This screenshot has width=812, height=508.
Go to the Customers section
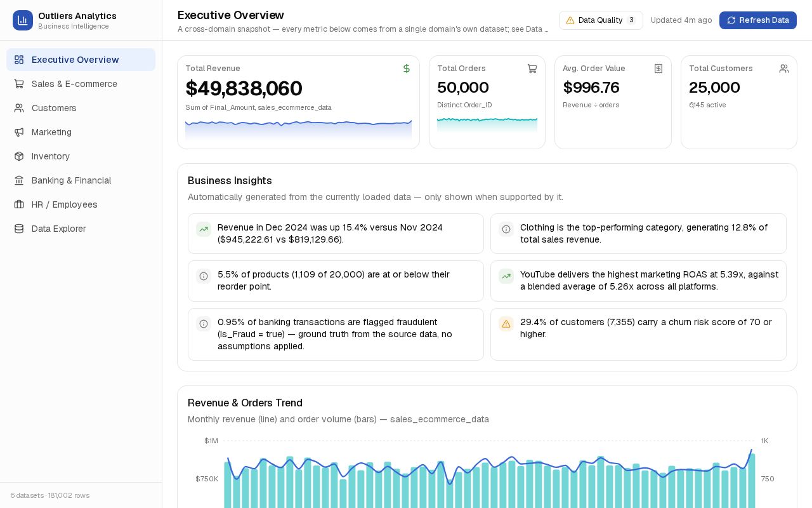click(81, 108)
